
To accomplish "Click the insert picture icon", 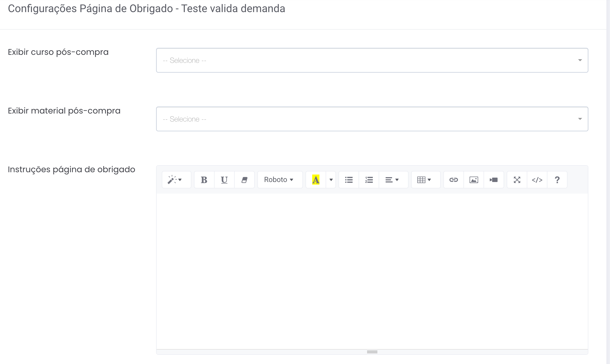I will click(x=473, y=180).
